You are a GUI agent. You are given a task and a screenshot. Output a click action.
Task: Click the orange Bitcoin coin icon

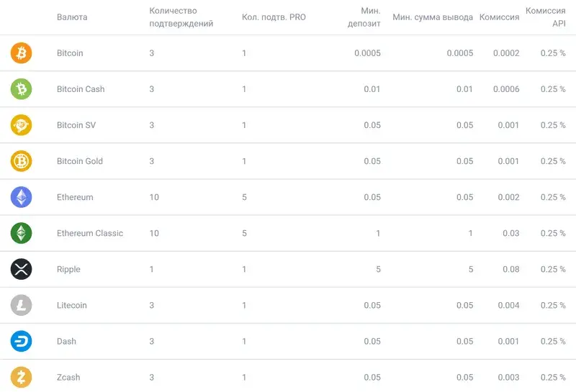(22, 53)
